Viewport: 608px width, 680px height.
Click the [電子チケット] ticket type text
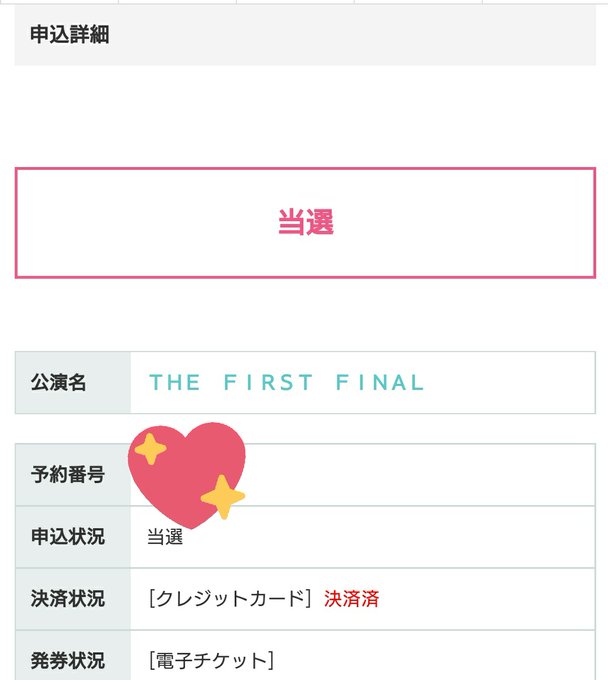[x=211, y=660]
